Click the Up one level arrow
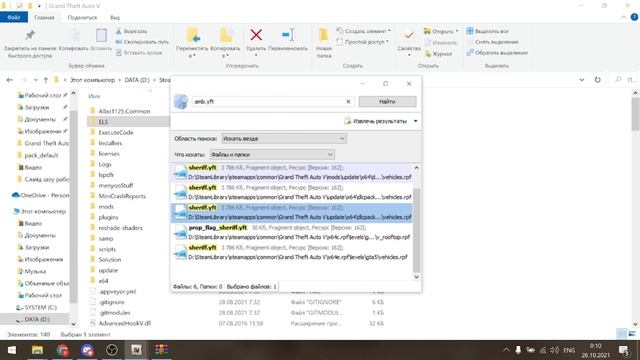 click(x=46, y=80)
